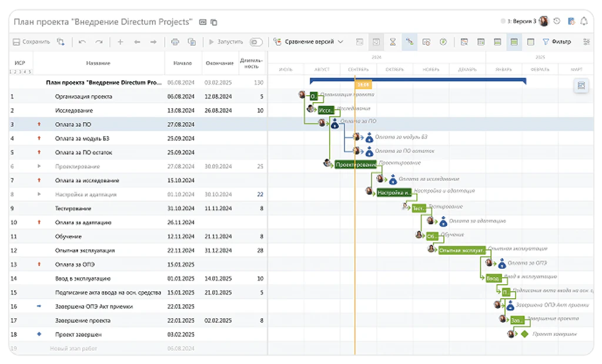Open the version history clock icon
Viewport: 602px width, 364px height.
(x=557, y=22)
